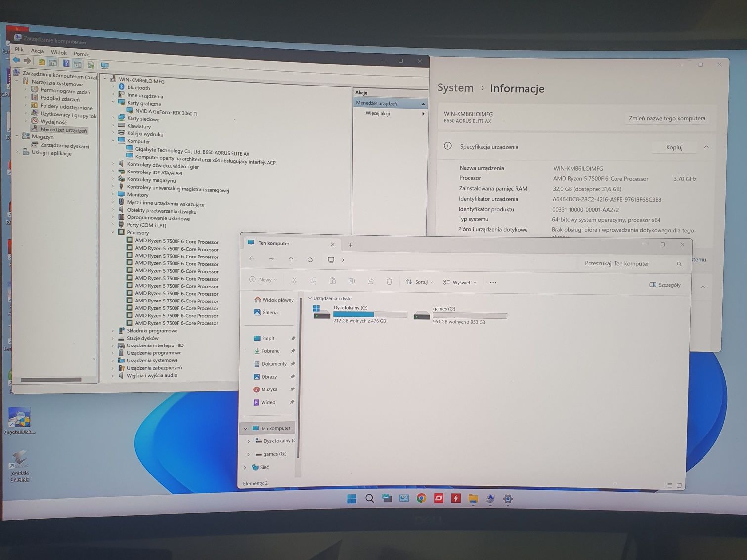Viewport: 747px width, 560px height.
Task: Expand the Karty sieciowe category
Action: [113, 118]
